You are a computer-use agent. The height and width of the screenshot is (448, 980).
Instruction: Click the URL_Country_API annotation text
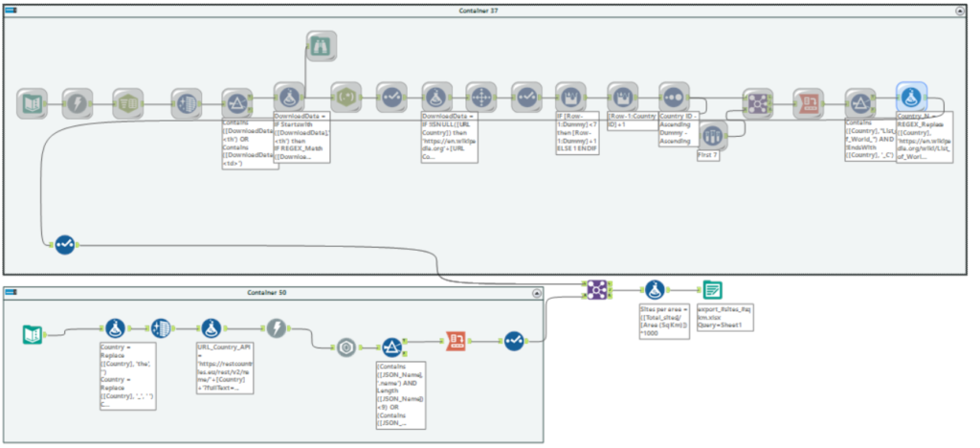pyautogui.click(x=225, y=368)
